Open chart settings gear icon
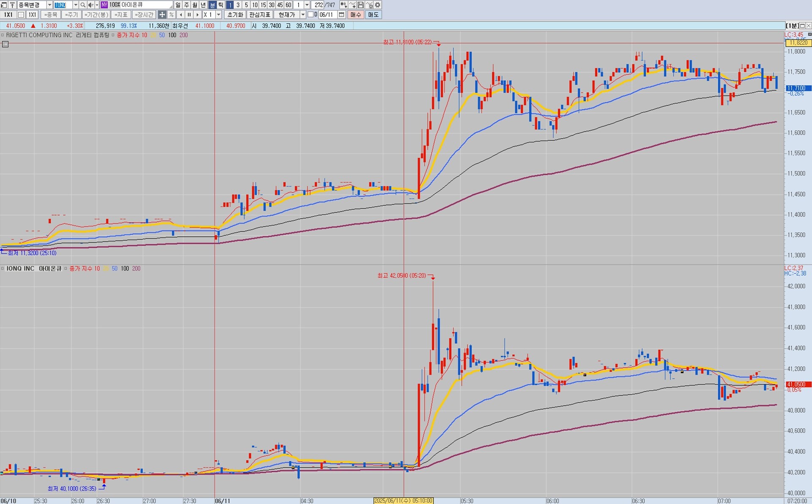Viewport: 812px width, 504px height. click(378, 5)
